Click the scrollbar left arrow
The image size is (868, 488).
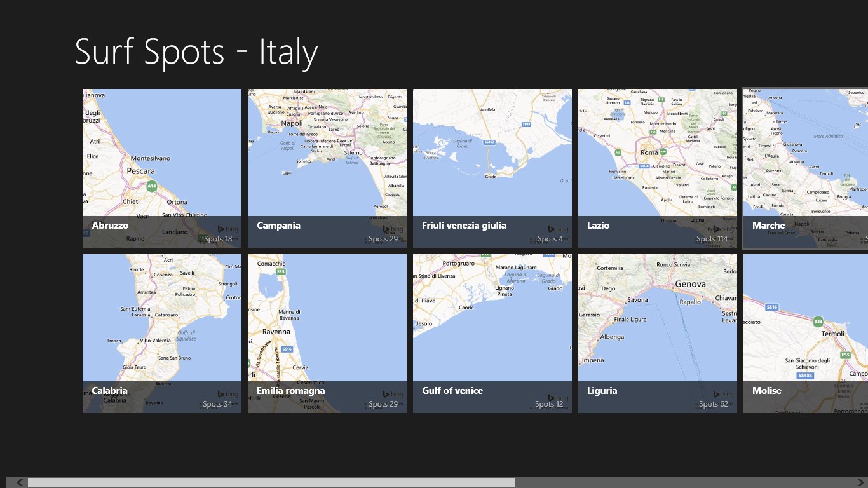(20, 483)
